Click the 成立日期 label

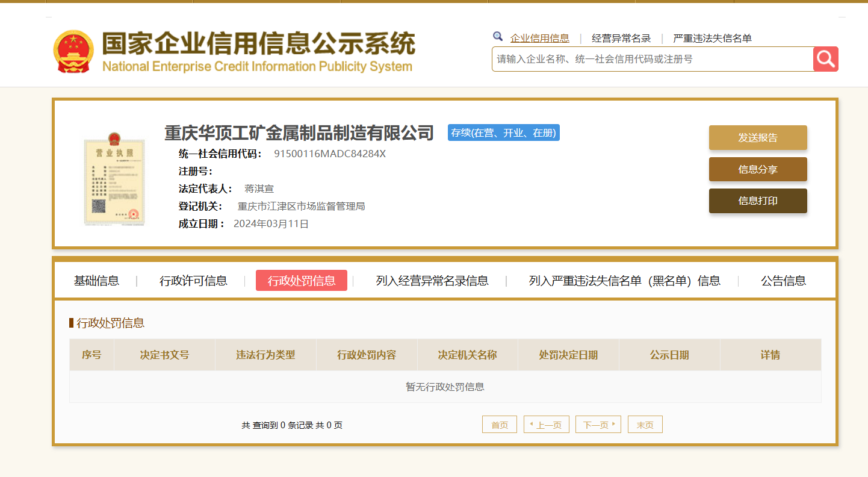click(x=202, y=223)
